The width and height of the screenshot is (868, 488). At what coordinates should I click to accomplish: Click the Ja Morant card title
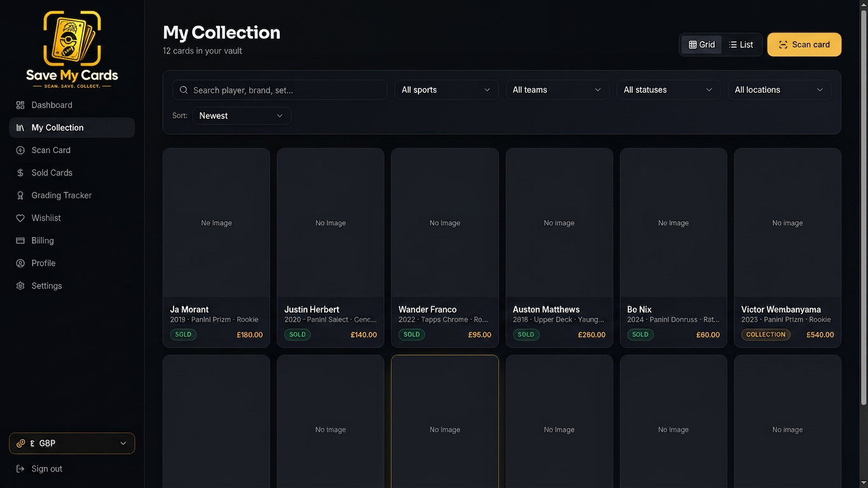[189, 309]
